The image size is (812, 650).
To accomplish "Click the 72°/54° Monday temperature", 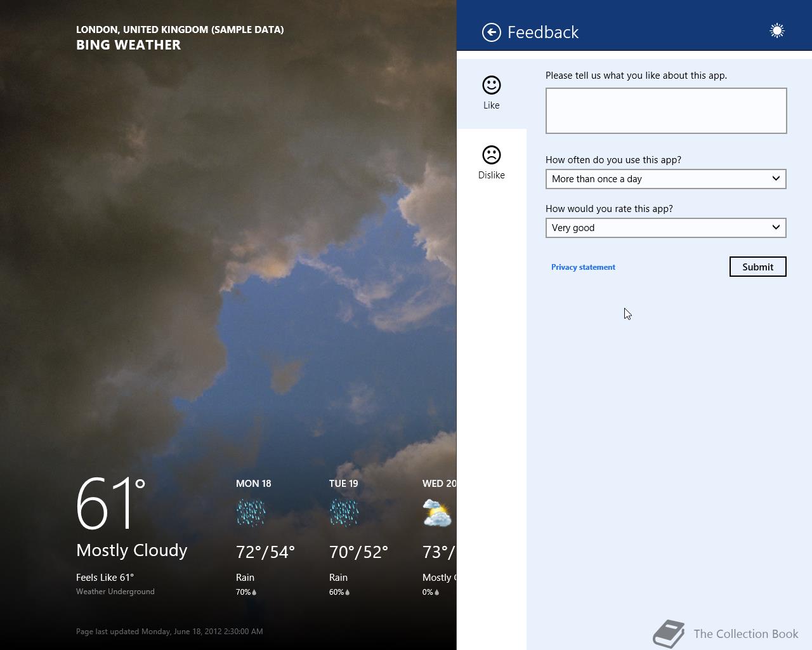I will tap(266, 552).
